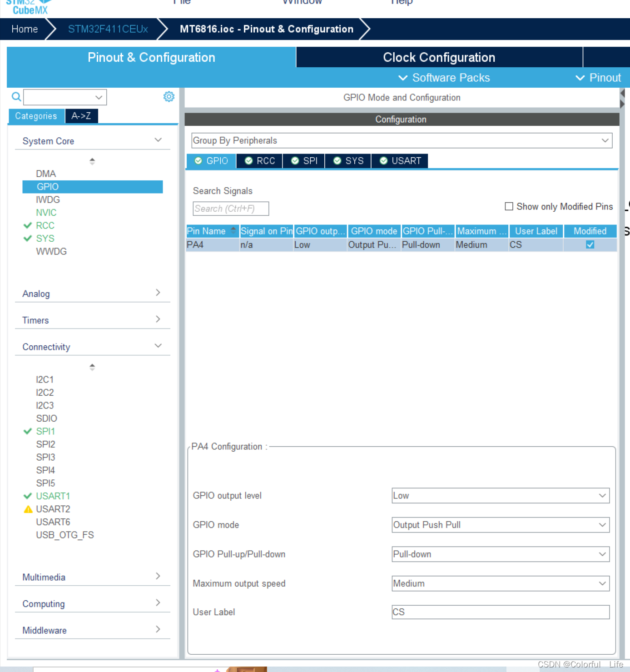The width and height of the screenshot is (630, 672).
Task: Select IWDG in System Core
Action: (48, 199)
